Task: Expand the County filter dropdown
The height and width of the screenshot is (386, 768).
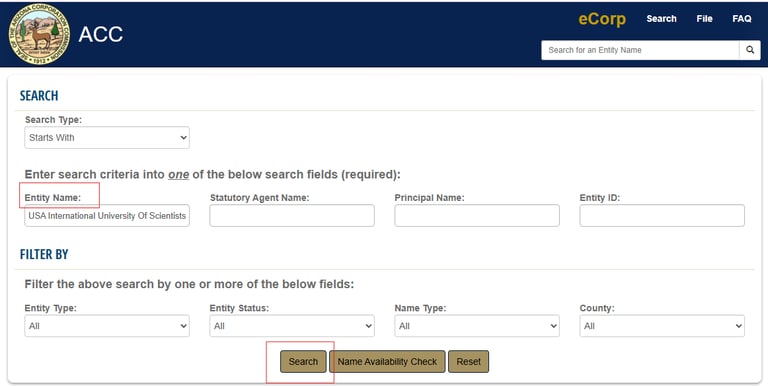Action: (x=662, y=326)
